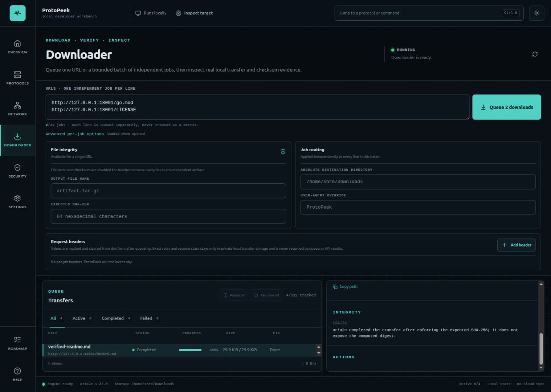551x392 pixels.
Task: Click the Absolute destination directory field
Action: point(418,182)
